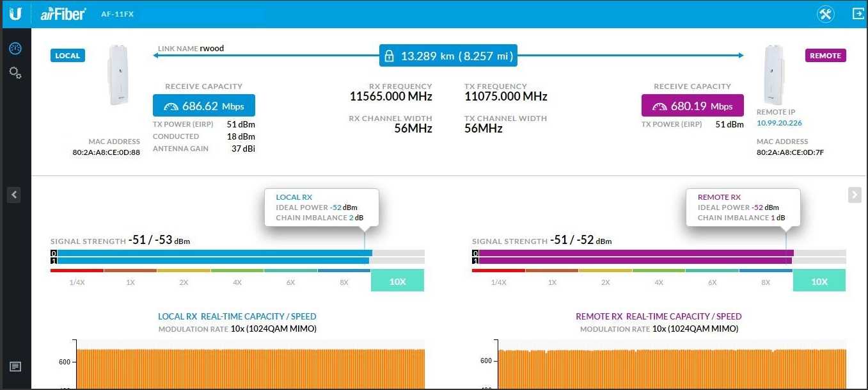Click the remote 8X blue scale segment

click(x=766, y=271)
